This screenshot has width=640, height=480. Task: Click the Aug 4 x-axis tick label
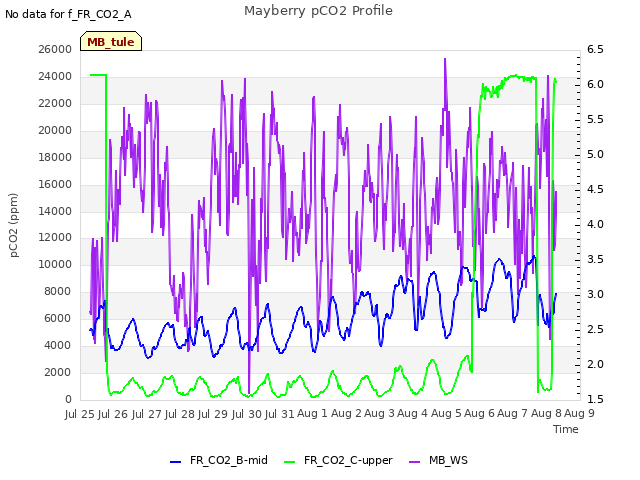tap(412, 413)
